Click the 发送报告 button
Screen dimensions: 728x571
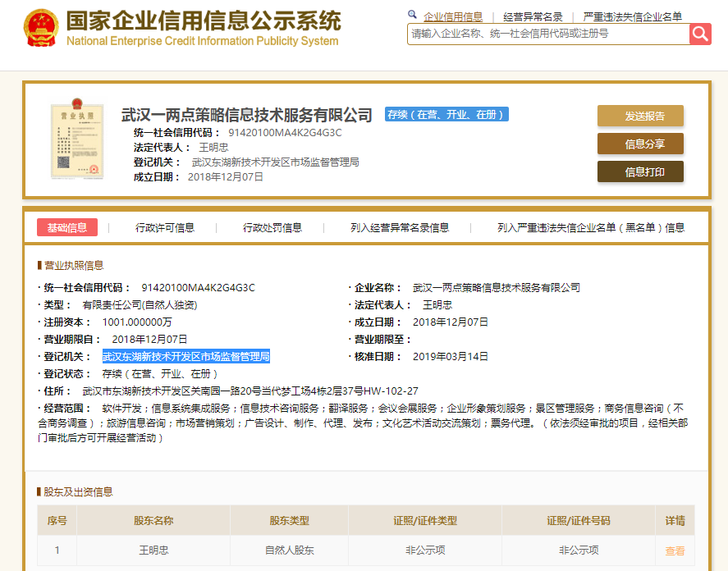click(640, 116)
